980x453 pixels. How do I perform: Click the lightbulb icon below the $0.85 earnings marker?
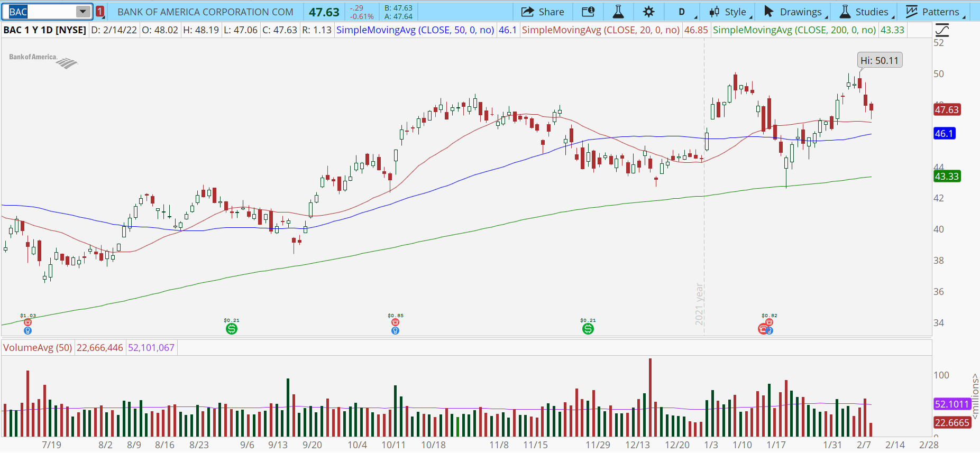pyautogui.click(x=395, y=331)
